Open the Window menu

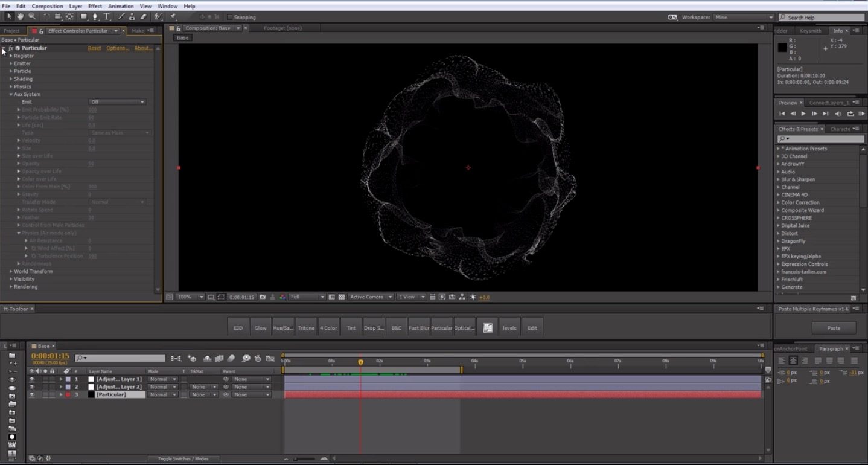pos(167,6)
